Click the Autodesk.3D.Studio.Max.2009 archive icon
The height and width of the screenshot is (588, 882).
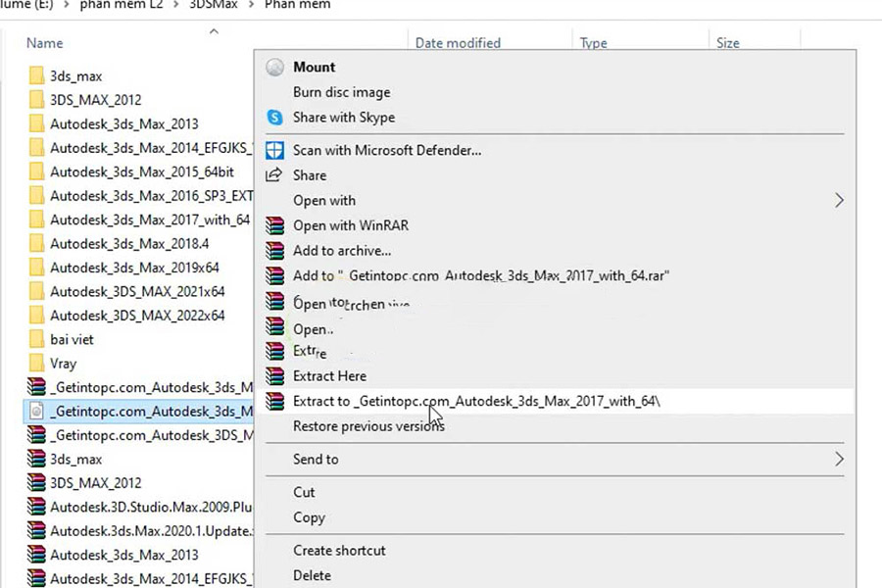click(36, 507)
